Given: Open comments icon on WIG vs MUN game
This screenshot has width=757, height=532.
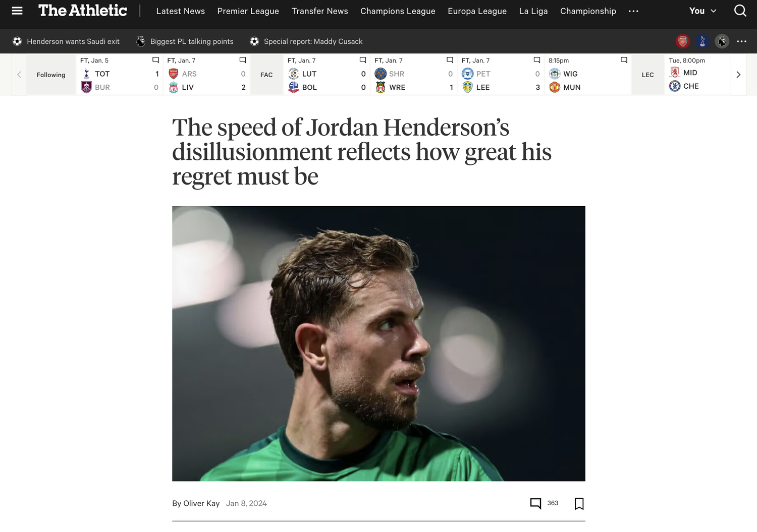Looking at the screenshot, I should (624, 60).
